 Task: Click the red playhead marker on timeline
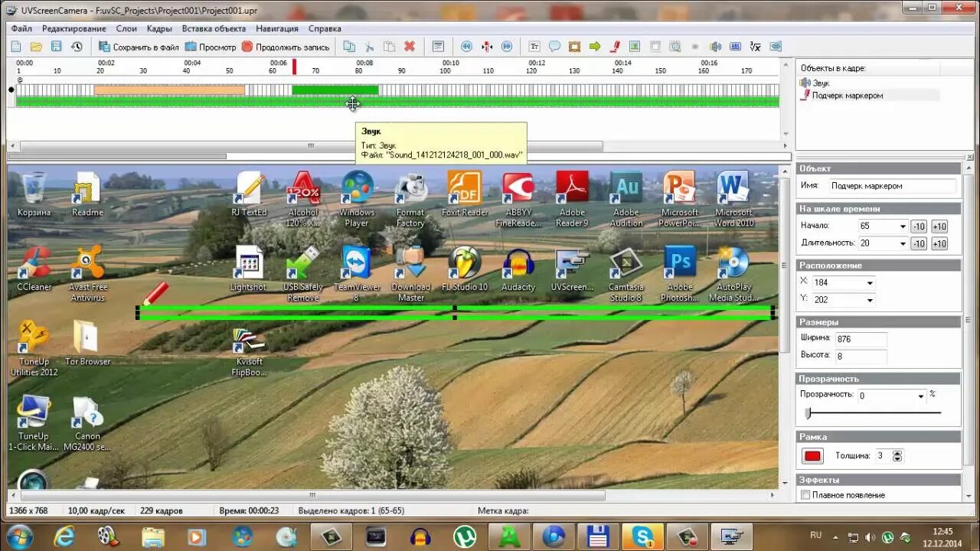point(294,67)
